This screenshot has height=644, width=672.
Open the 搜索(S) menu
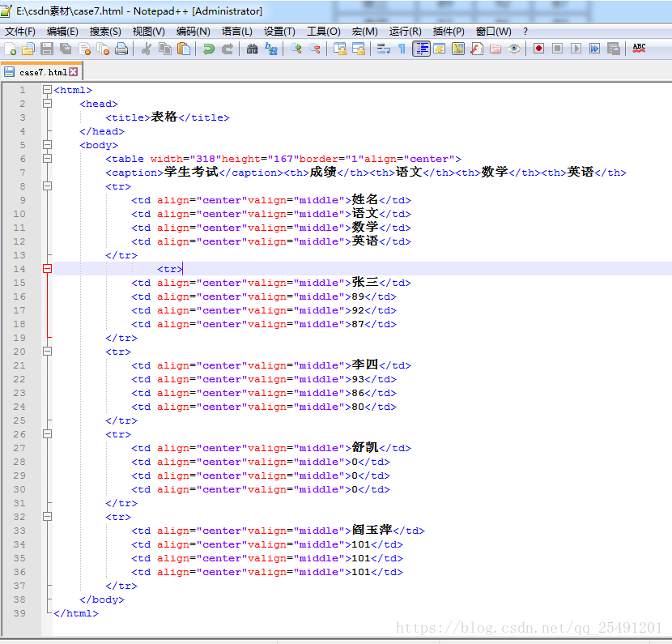(x=105, y=32)
